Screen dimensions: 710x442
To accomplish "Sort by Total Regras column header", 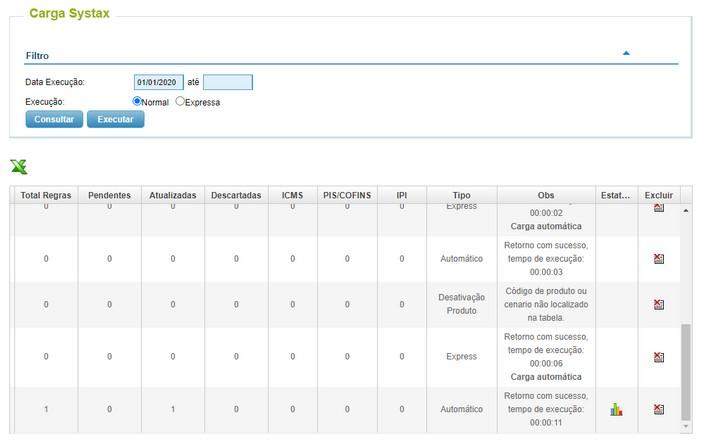I will pos(46,195).
